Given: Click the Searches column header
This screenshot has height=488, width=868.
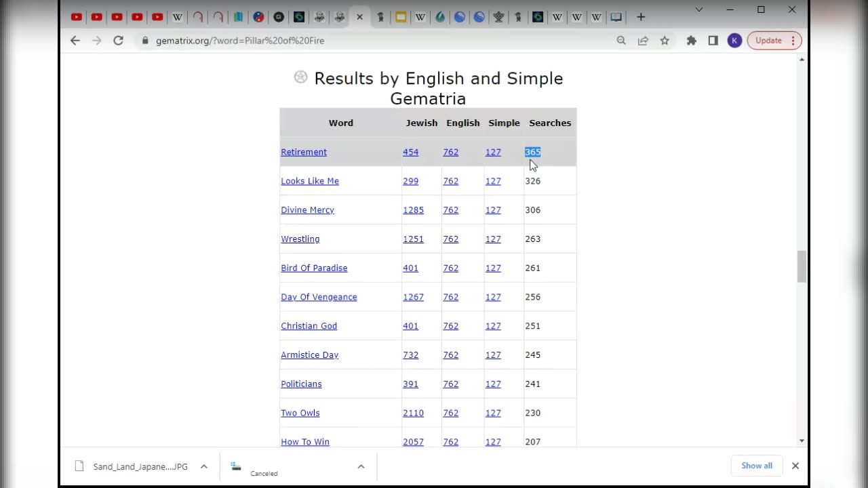Looking at the screenshot, I should 550,123.
